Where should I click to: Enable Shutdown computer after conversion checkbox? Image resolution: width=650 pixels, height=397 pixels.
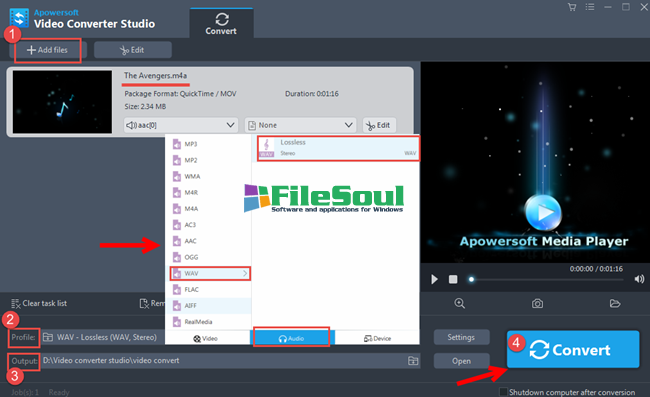(x=503, y=392)
